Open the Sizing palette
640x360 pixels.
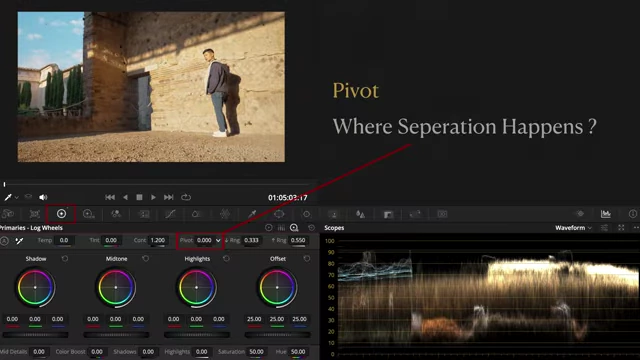415,214
